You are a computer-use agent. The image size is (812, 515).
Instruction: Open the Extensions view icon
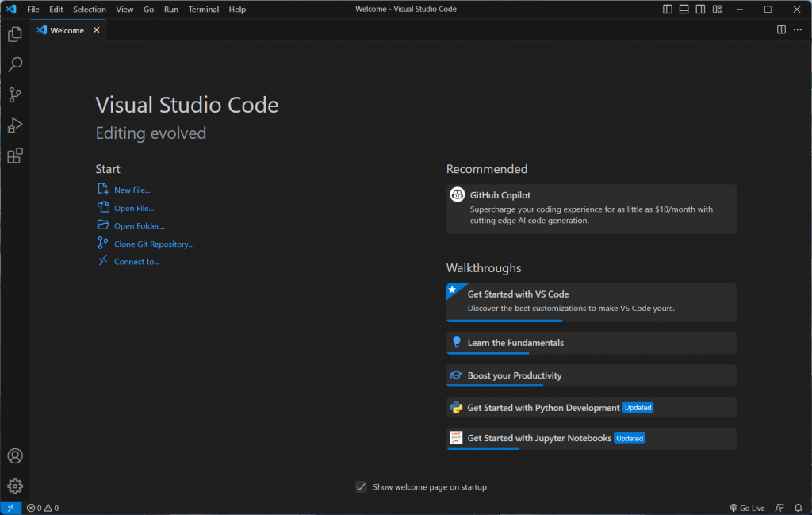15,156
